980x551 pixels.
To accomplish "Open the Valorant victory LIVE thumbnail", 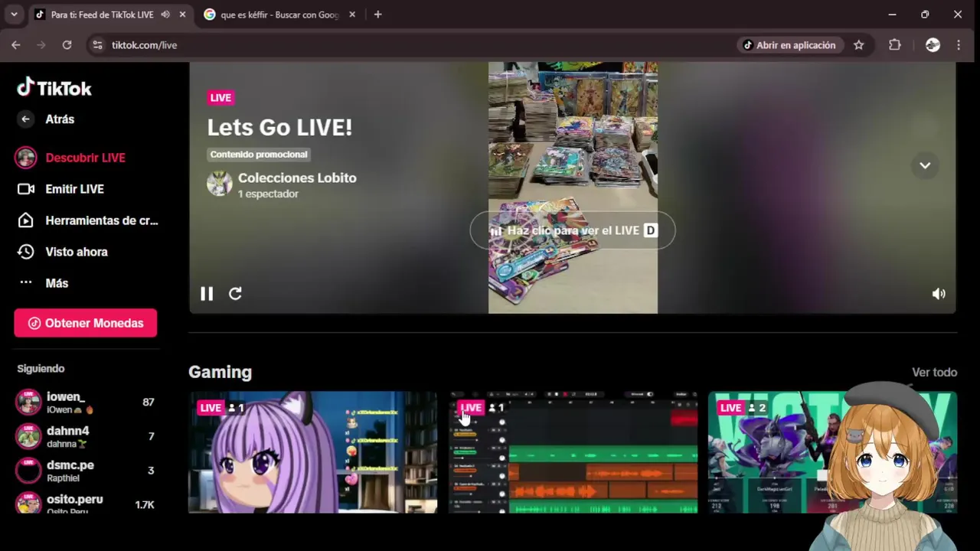I will [x=832, y=452].
